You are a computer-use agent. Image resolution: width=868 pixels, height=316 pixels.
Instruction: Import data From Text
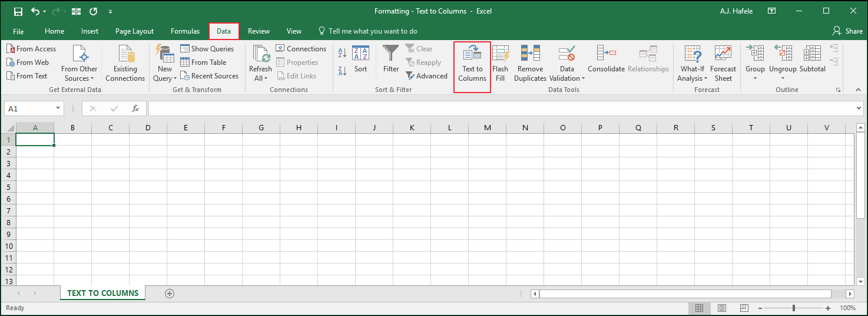click(27, 76)
